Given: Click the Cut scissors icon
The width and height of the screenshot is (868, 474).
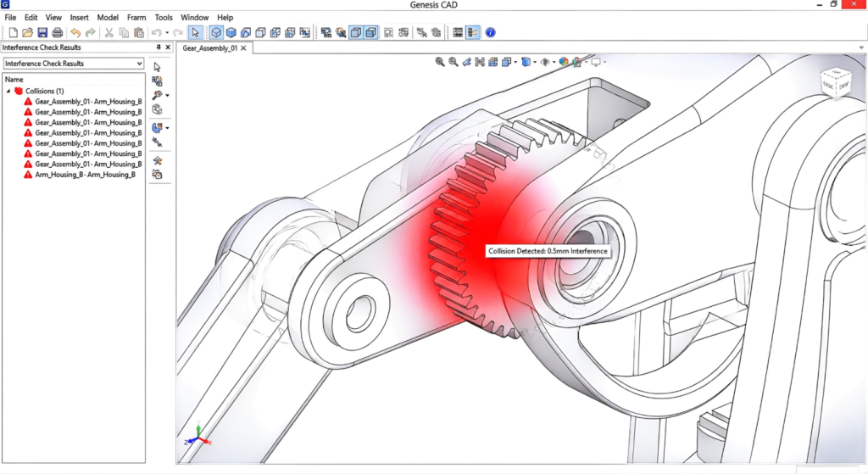Looking at the screenshot, I should point(108,33).
